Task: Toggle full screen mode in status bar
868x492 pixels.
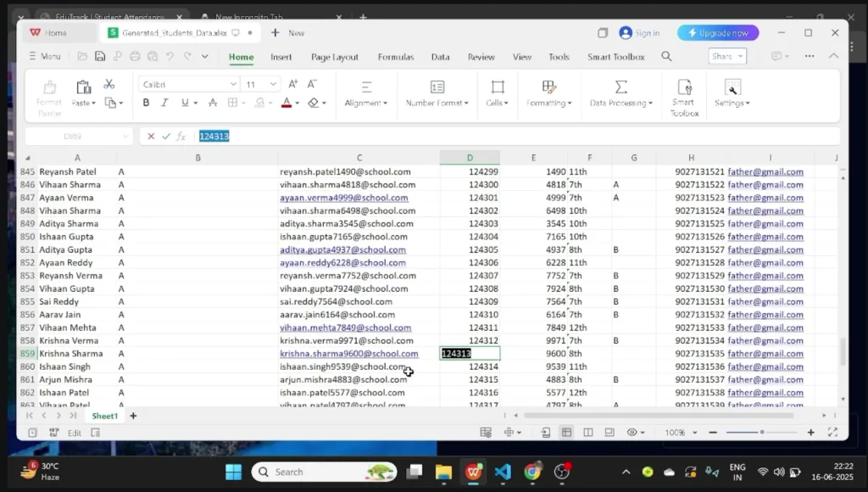Action: (832, 432)
